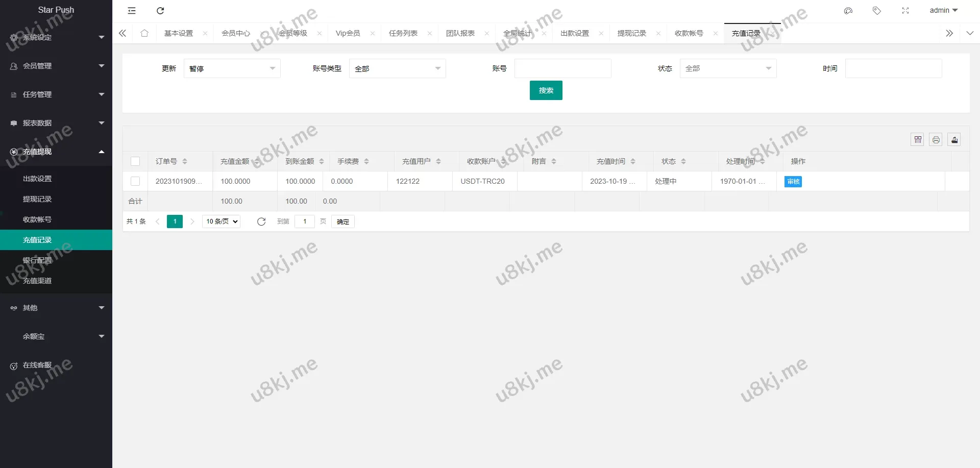980x468 pixels.
Task: Click the refresh icon in the top bar
Action: (x=160, y=11)
